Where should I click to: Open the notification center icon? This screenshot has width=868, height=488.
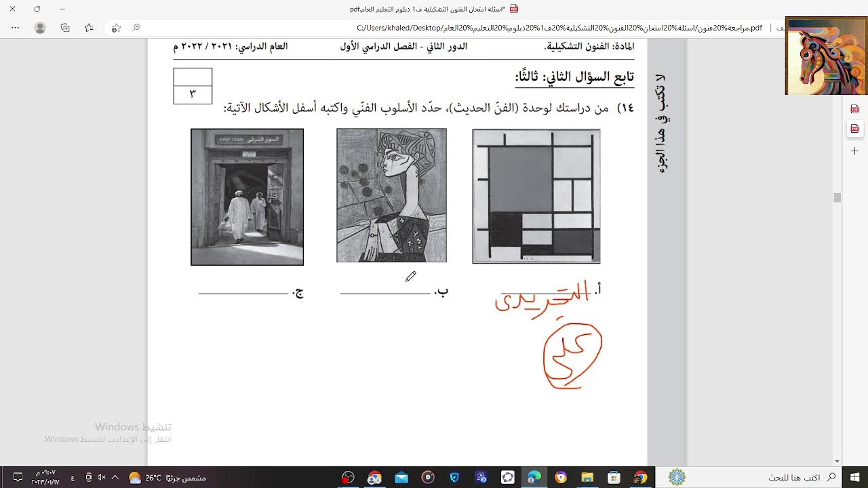click(18, 477)
